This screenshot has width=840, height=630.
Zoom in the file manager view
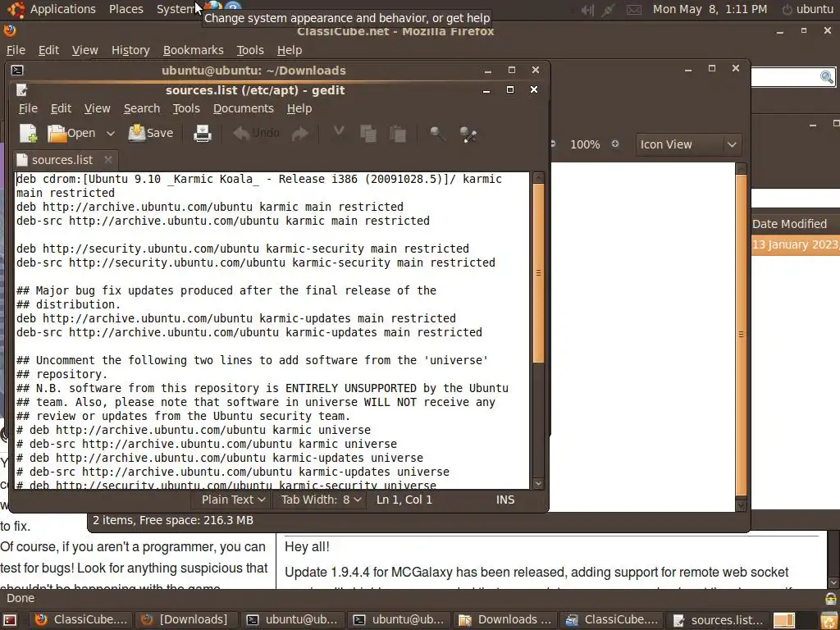click(615, 144)
